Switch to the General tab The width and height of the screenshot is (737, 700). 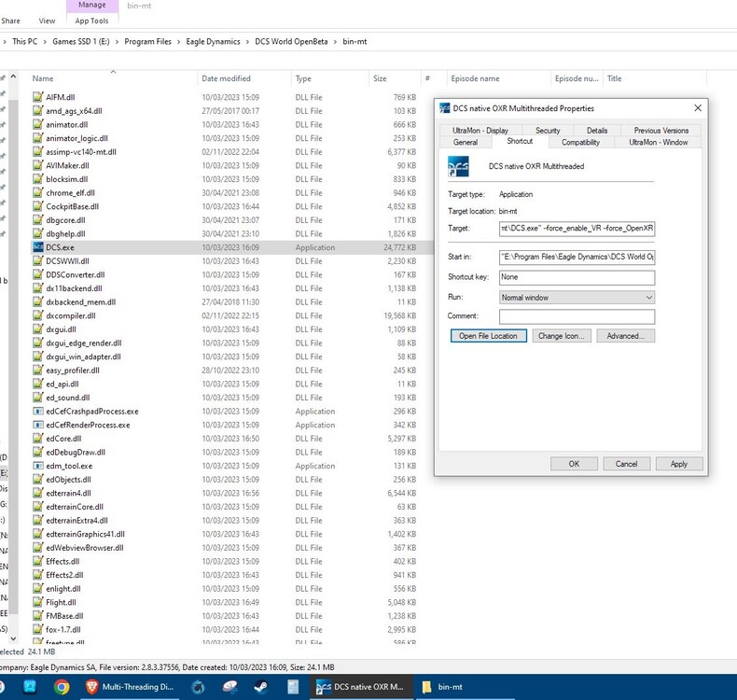(x=466, y=143)
